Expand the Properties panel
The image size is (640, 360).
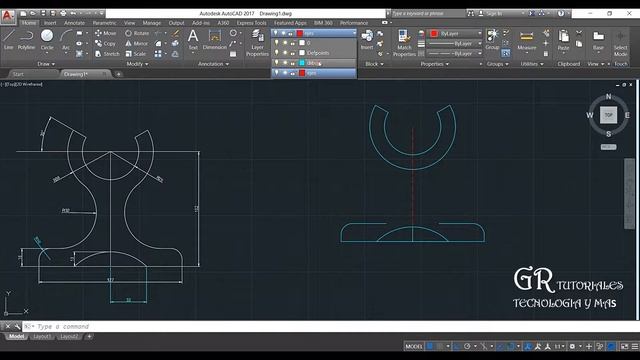click(435, 64)
